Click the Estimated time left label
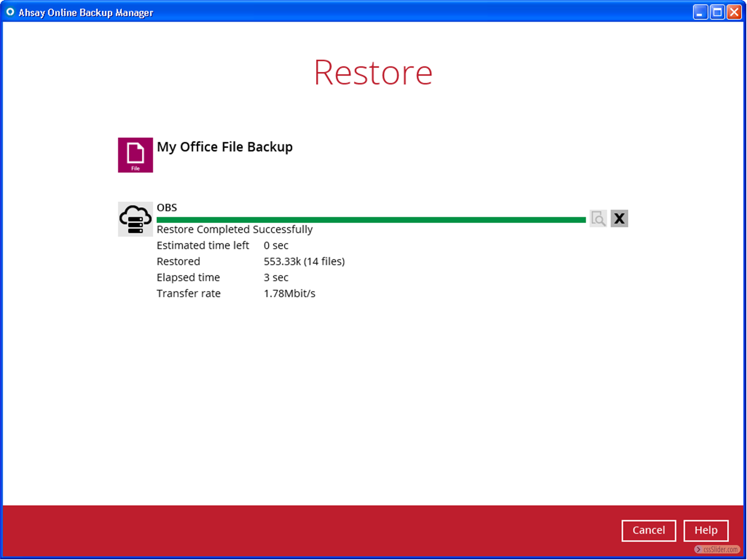 click(x=203, y=245)
